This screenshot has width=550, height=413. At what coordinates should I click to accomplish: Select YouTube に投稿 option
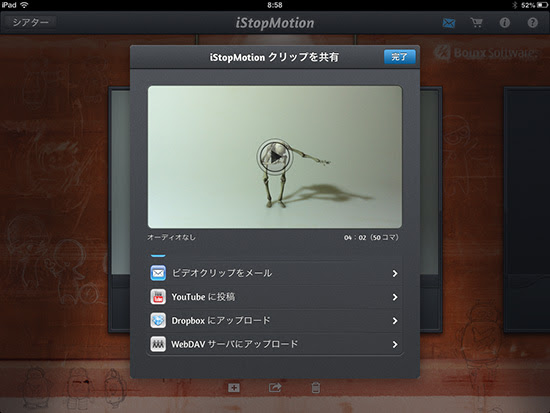click(x=275, y=297)
